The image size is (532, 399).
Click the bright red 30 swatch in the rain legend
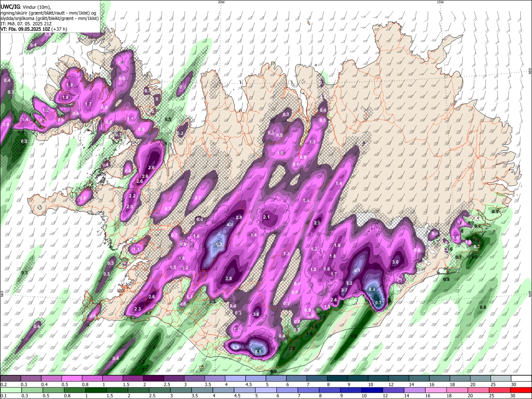coord(522,390)
